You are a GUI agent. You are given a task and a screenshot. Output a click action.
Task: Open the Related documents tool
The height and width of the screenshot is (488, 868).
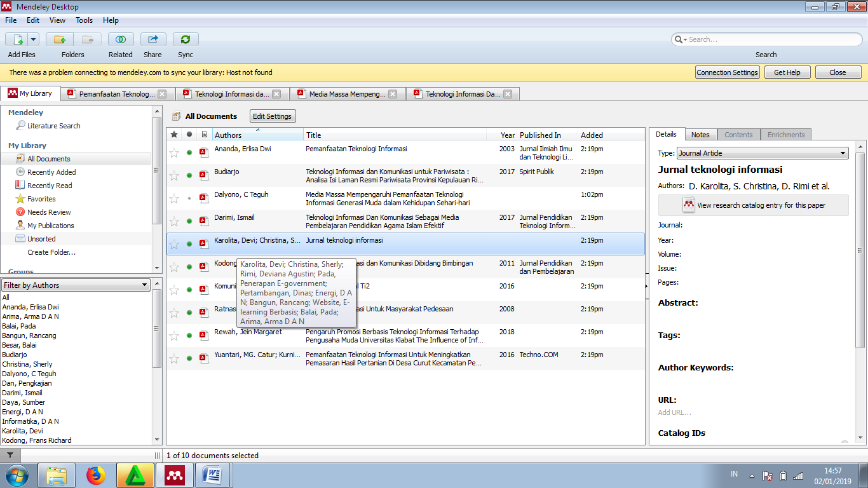120,39
